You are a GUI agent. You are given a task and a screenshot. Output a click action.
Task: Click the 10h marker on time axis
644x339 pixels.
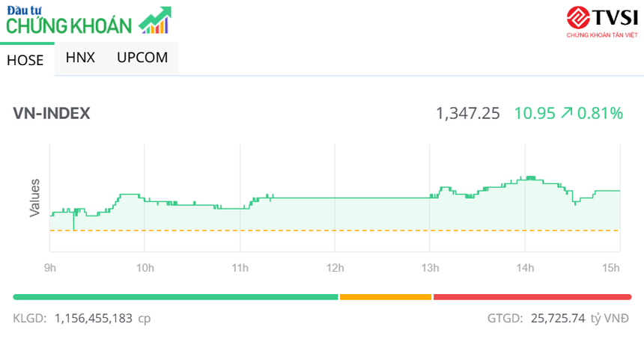145,268
